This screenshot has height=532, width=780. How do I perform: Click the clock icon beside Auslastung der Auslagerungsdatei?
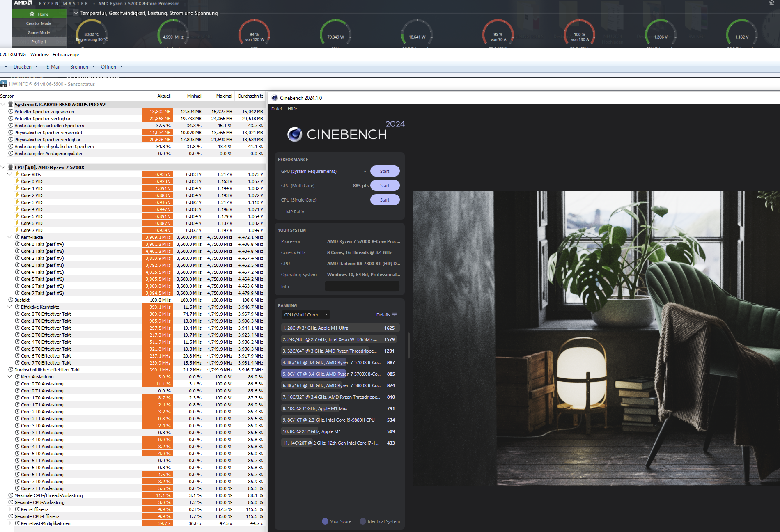coord(11,154)
